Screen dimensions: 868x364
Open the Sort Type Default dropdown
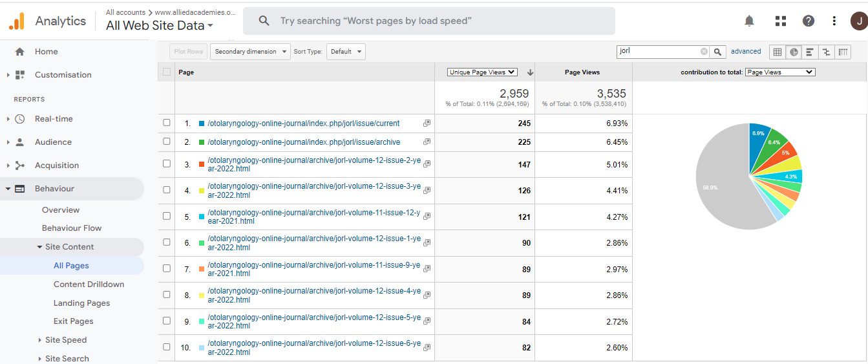(346, 52)
